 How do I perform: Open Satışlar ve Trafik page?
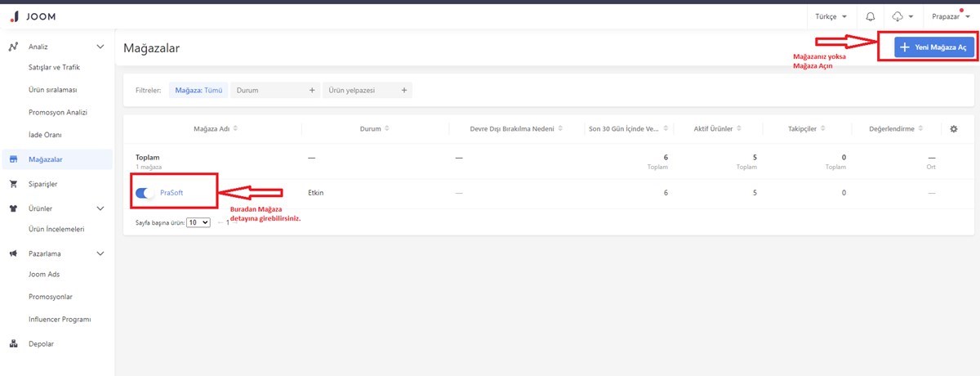pos(54,67)
